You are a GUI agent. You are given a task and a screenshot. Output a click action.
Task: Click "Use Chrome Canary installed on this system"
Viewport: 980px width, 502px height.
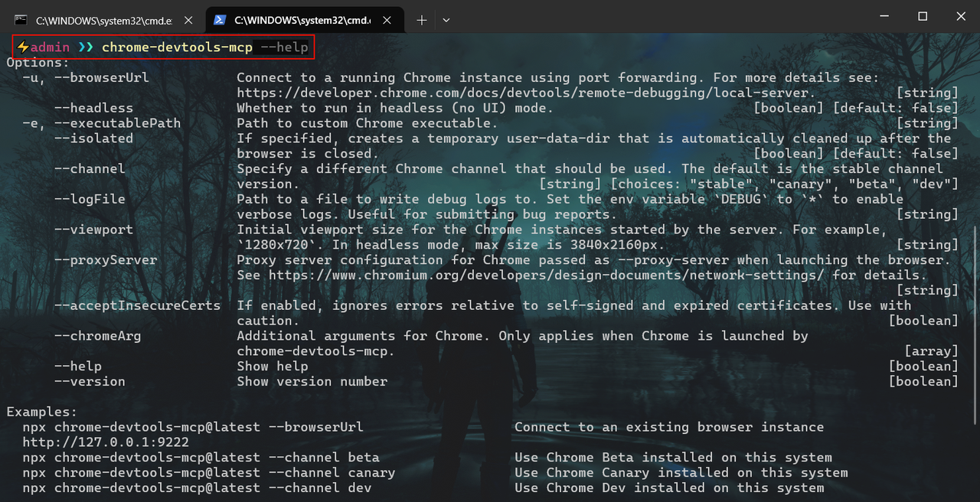(x=681, y=473)
